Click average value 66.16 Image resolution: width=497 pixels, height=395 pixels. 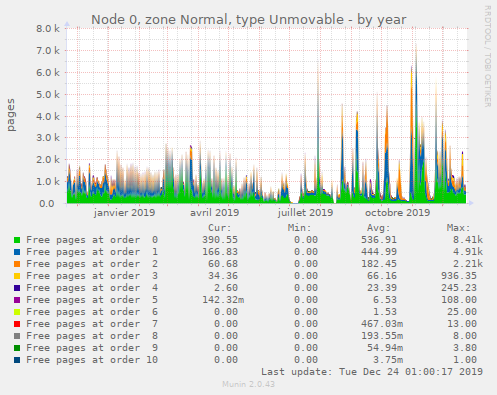point(382,276)
